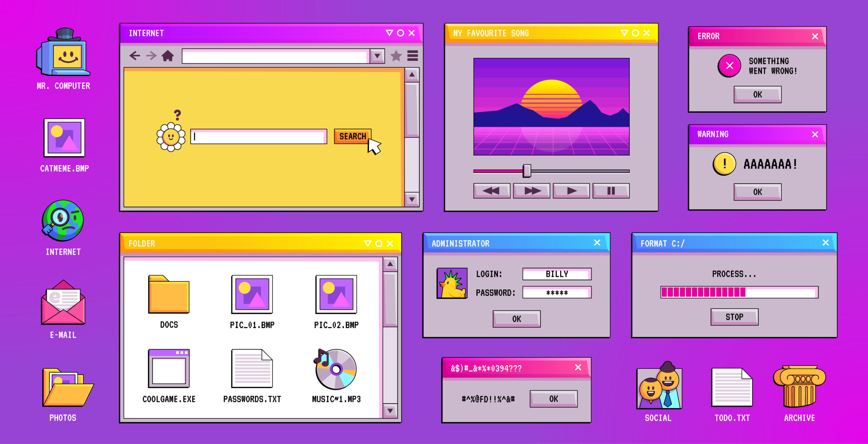Viewport: 868px width, 444px height.
Task: Click the home icon in browser toolbar
Action: (x=167, y=56)
